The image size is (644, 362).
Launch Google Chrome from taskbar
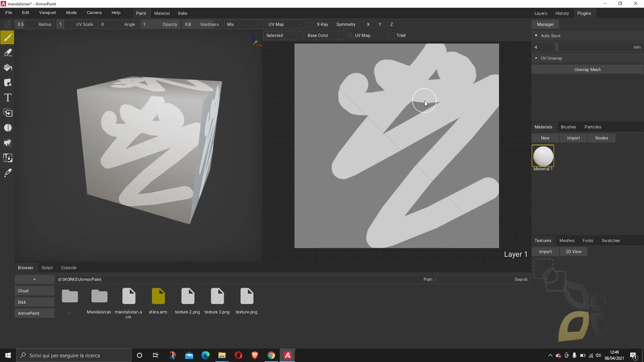click(271, 355)
